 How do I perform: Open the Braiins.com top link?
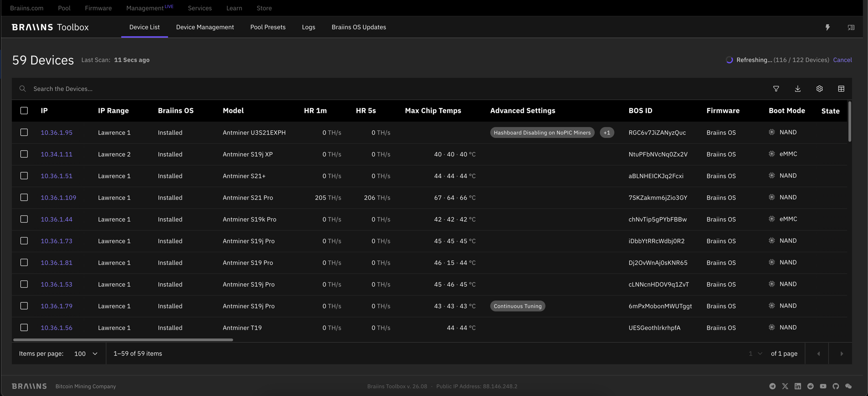coord(27,8)
